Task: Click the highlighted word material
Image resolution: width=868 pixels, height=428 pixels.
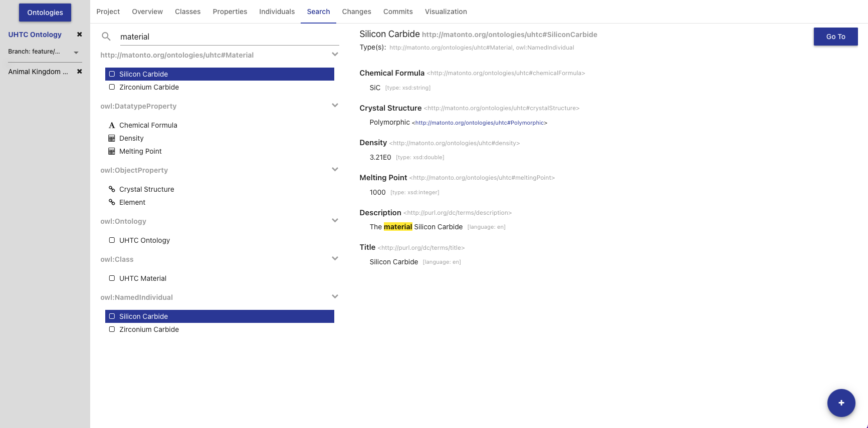Action: tap(398, 227)
